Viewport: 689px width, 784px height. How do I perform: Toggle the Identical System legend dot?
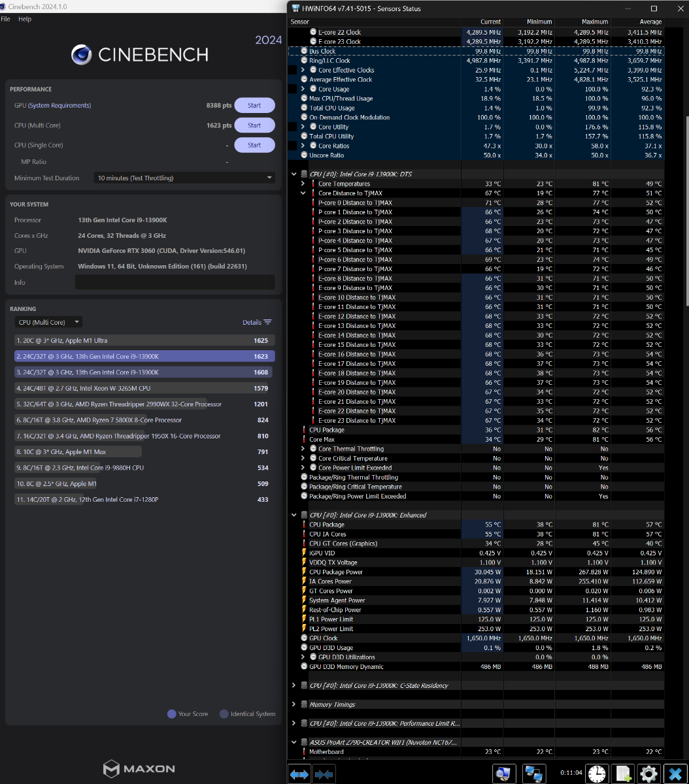point(224,714)
